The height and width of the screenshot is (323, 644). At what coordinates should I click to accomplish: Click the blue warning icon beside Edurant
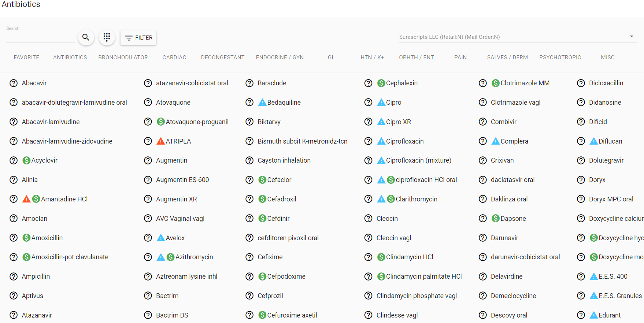(x=593, y=315)
